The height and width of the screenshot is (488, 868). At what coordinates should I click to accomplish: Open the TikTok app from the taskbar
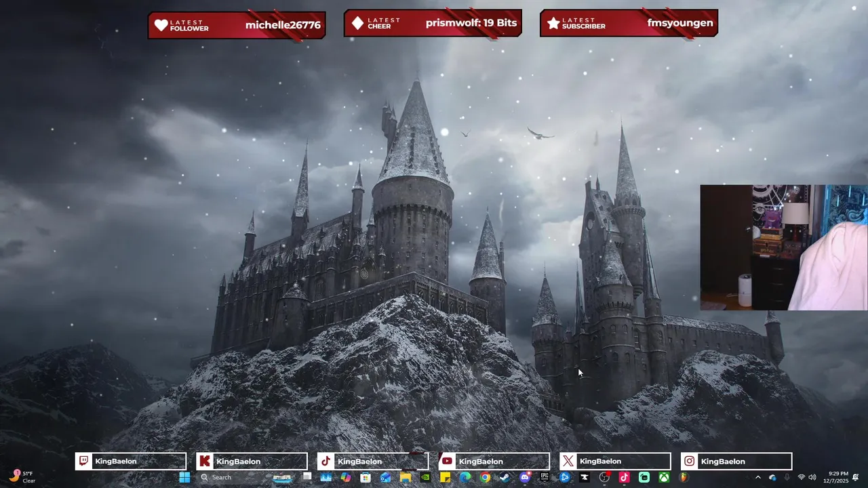coord(624,477)
